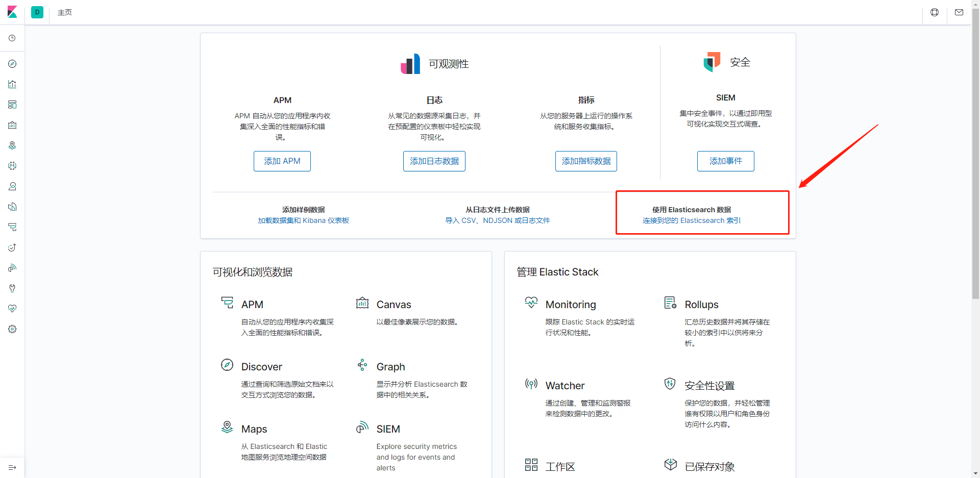This screenshot has height=478, width=980.
Task: Click 添加 APM button
Action: click(282, 161)
